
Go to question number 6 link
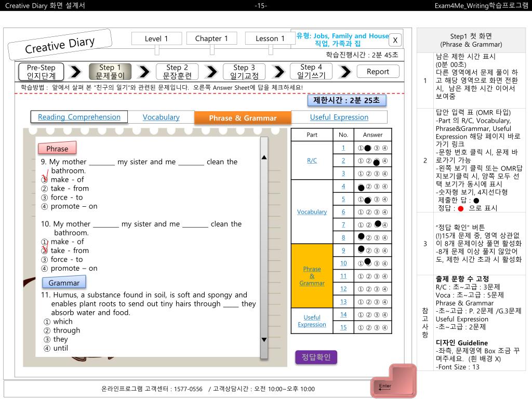coord(343,212)
